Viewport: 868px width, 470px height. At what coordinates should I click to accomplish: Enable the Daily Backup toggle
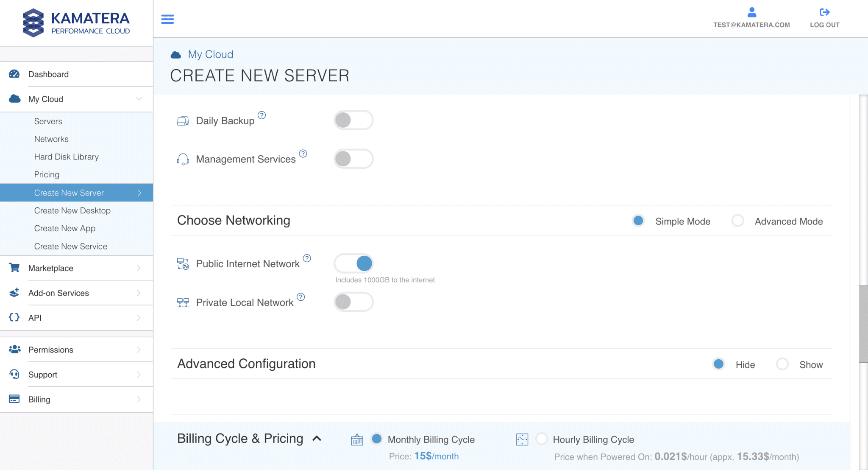tap(353, 120)
